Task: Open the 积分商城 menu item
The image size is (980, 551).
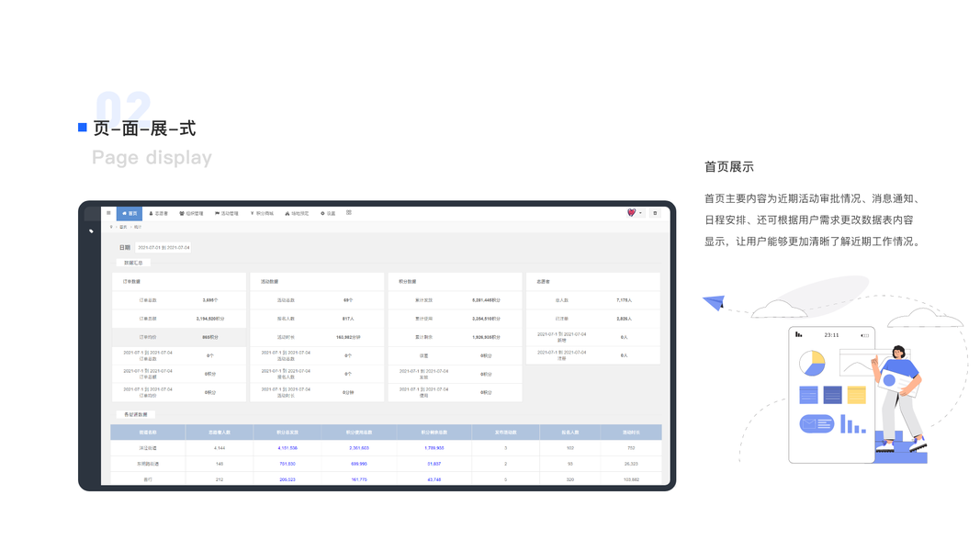Action: (x=263, y=214)
